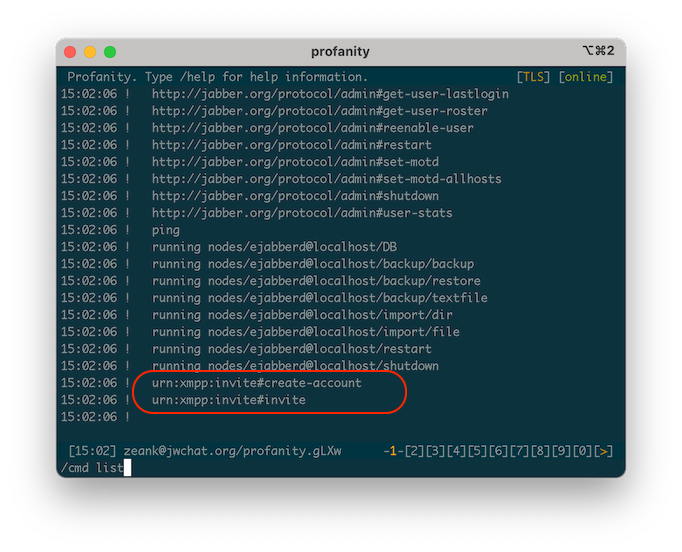Click the Profanity help information header
The width and height of the screenshot is (682, 552).
(x=217, y=77)
